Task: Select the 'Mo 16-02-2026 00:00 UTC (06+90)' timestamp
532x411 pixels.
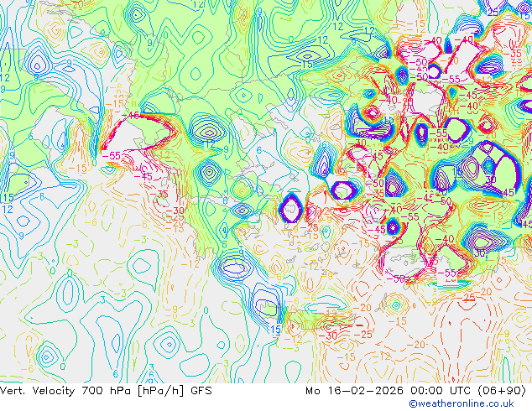Action: click(x=416, y=391)
